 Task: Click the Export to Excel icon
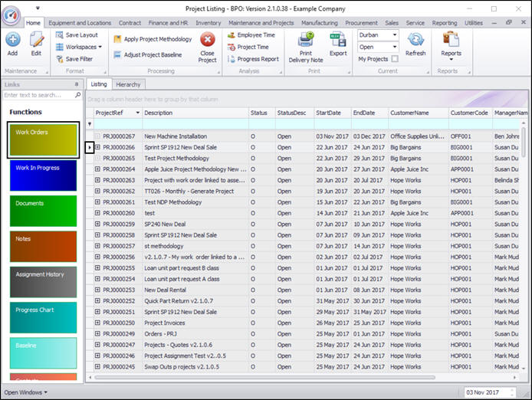tap(338, 40)
